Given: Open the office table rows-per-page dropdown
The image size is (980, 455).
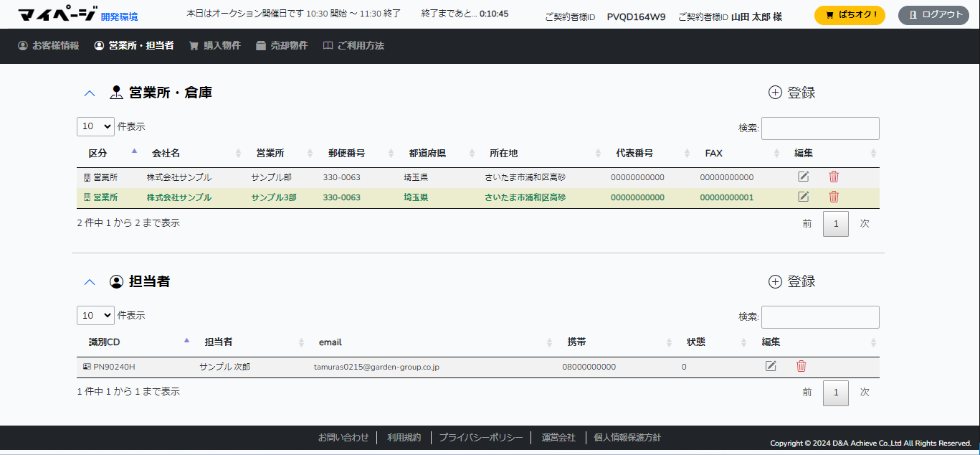Looking at the screenshot, I should tap(95, 126).
